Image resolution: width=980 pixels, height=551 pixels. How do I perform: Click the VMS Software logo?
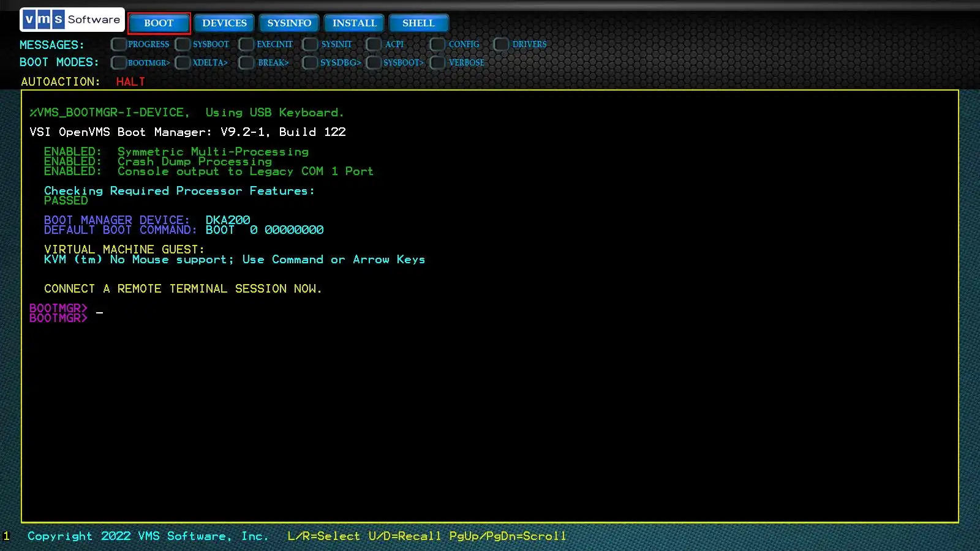point(72,20)
